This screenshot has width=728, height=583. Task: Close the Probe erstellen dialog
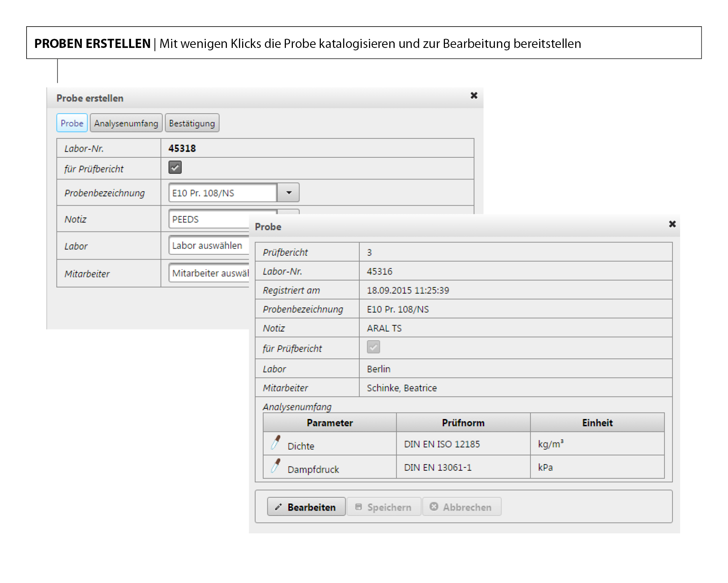[474, 95]
